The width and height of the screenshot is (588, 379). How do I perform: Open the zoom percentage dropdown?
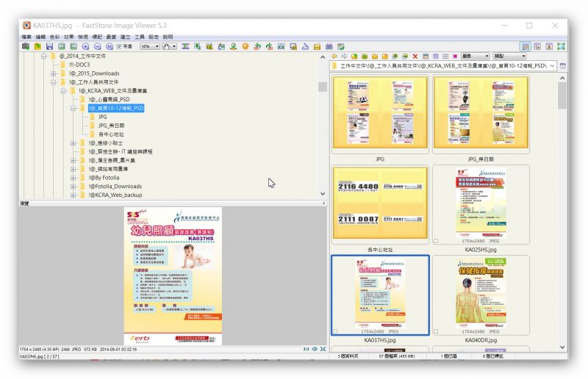click(x=157, y=46)
